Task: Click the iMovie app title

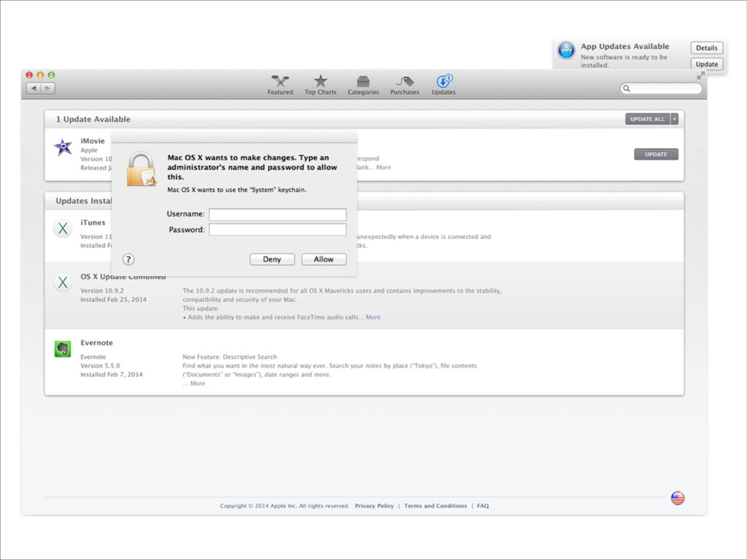Action: point(93,141)
